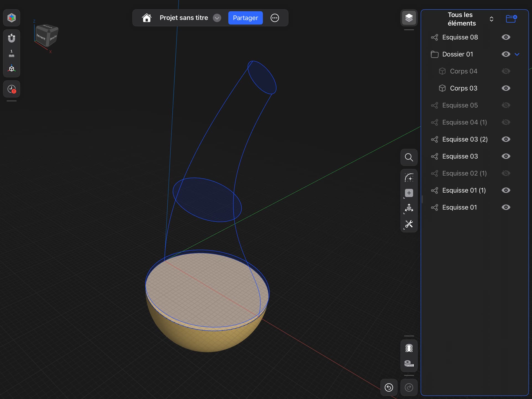The width and height of the screenshot is (532, 399).
Task: Click the magnet snapping icon
Action: (x=11, y=38)
